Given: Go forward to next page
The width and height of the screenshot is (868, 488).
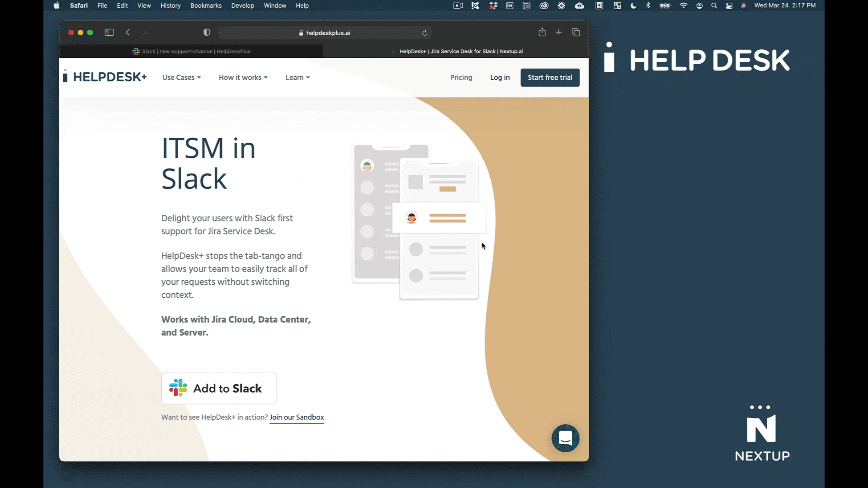Looking at the screenshot, I should click(x=144, y=32).
